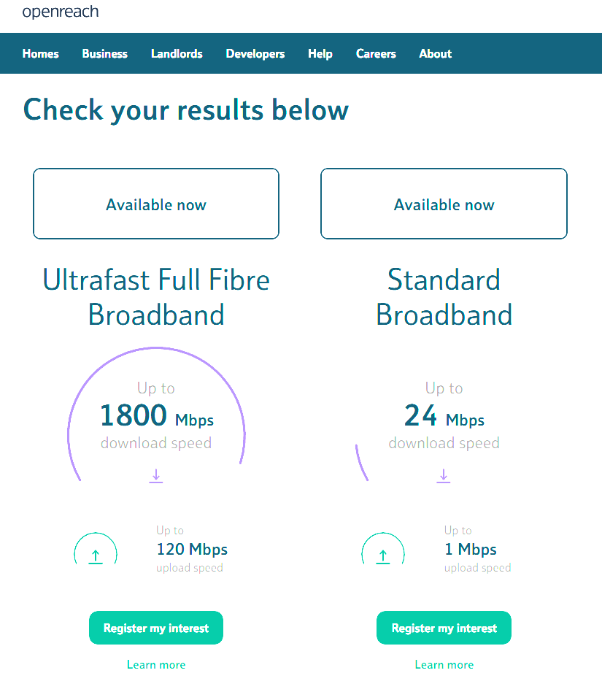The image size is (602, 700).
Task: Click the download speed arrow under 24 Mbps
Action: click(444, 475)
